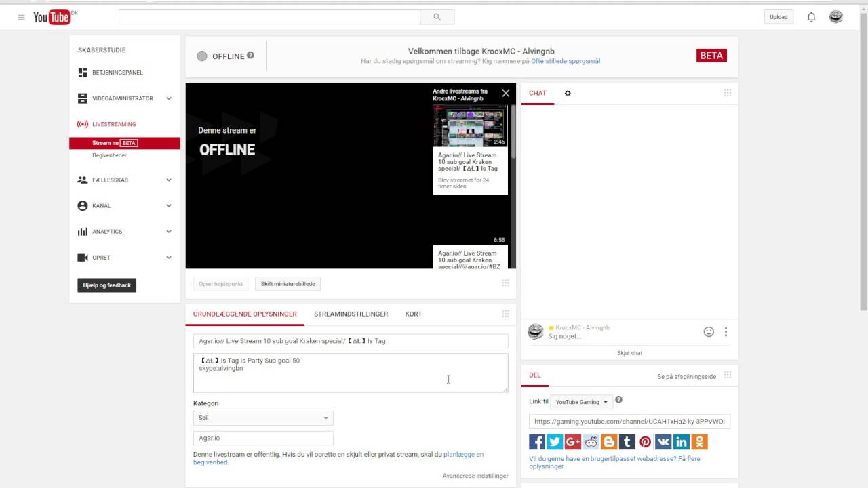Select Grundlæggende oplysninger tab
This screenshot has height=488, width=868.
245,314
